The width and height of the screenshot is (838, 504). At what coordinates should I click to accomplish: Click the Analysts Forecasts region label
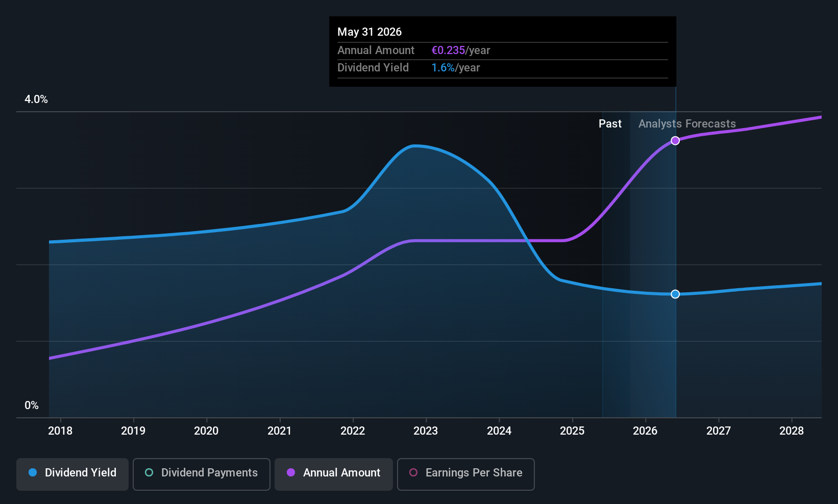tap(687, 124)
